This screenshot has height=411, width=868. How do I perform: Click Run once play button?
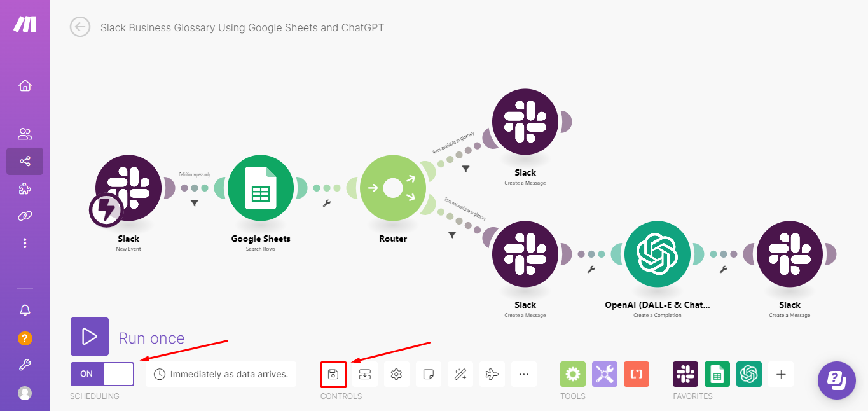point(90,337)
